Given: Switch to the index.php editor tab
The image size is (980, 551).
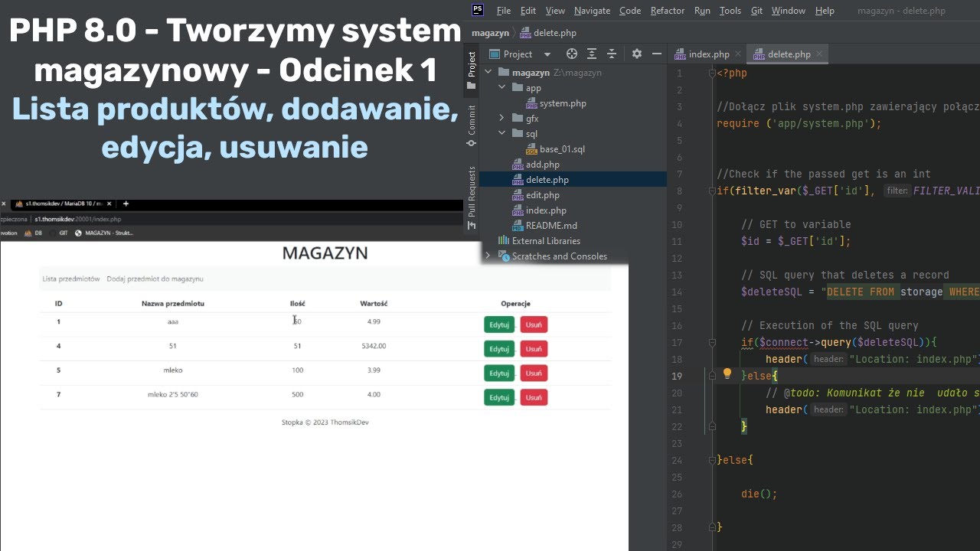Looking at the screenshot, I should 709,54.
